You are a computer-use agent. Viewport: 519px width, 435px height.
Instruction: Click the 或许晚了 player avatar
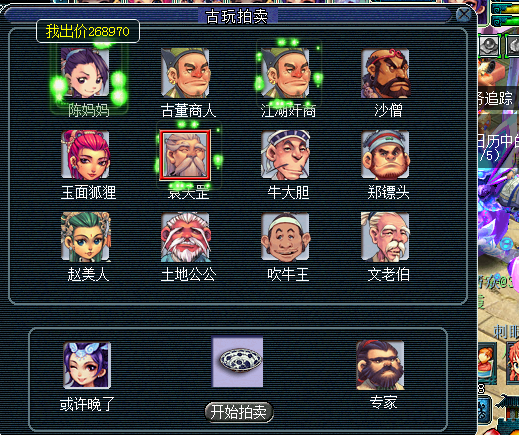click(87, 365)
